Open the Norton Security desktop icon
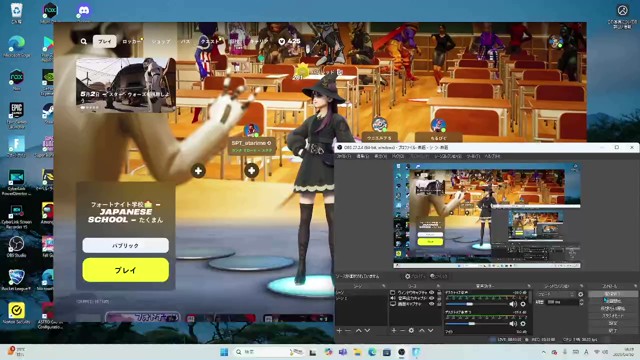This screenshot has height=360, width=640. point(17,313)
